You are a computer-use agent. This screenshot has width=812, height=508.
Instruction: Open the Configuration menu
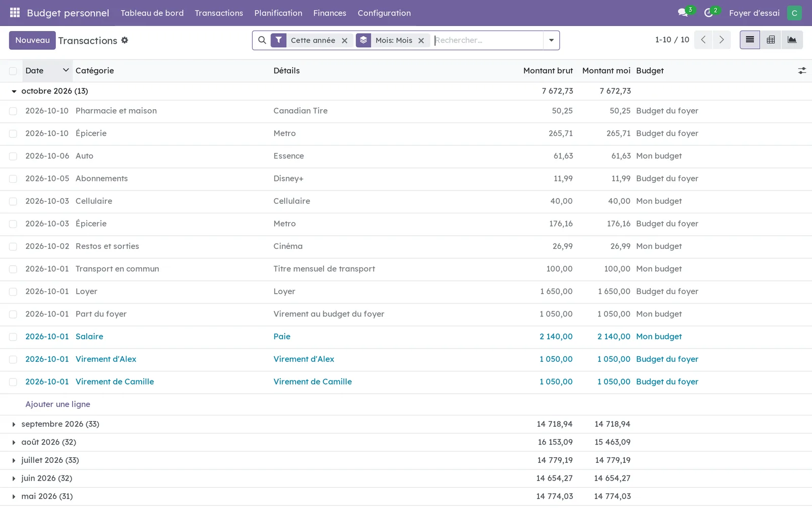pyautogui.click(x=384, y=13)
